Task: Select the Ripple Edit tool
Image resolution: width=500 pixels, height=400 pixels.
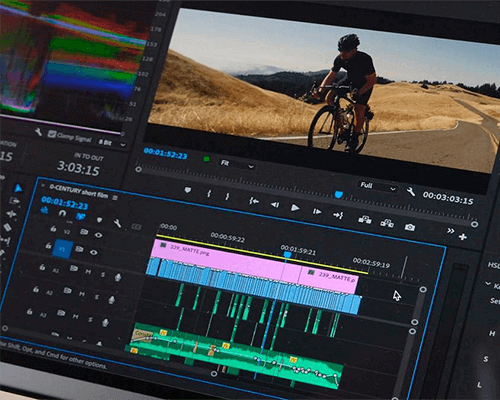Action: [x=11, y=214]
